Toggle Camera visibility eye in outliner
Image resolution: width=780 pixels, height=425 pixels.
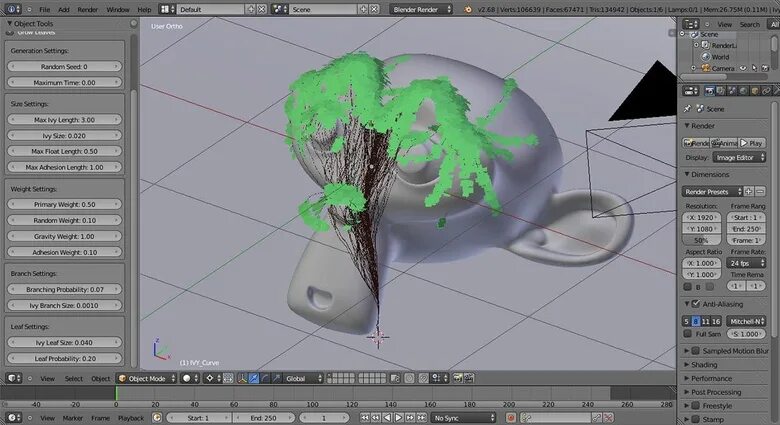pyautogui.click(x=743, y=68)
